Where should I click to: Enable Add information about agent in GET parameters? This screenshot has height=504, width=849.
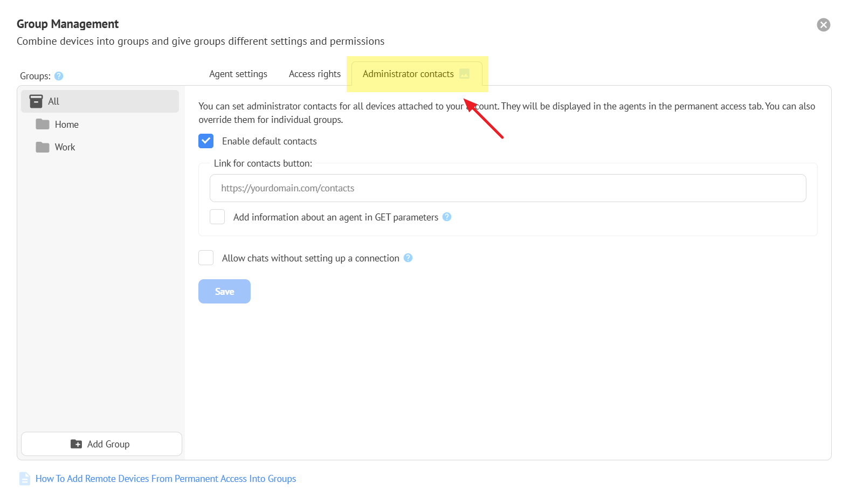pos(217,217)
